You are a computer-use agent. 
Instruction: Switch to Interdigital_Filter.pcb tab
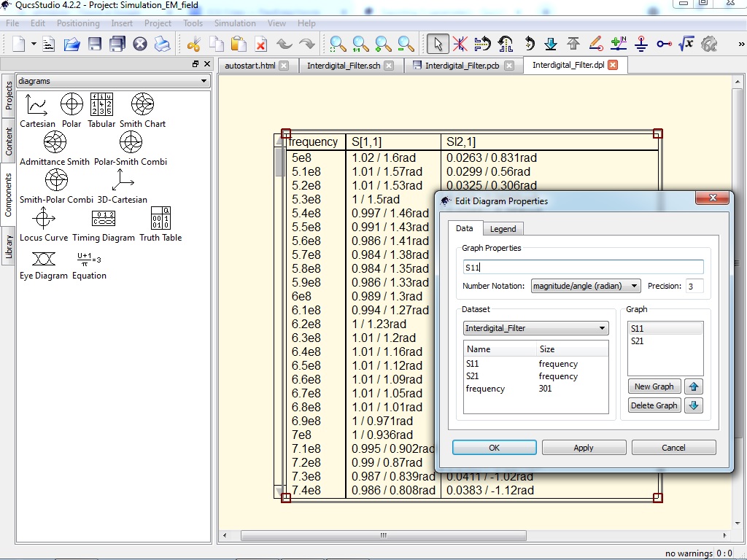coord(462,65)
